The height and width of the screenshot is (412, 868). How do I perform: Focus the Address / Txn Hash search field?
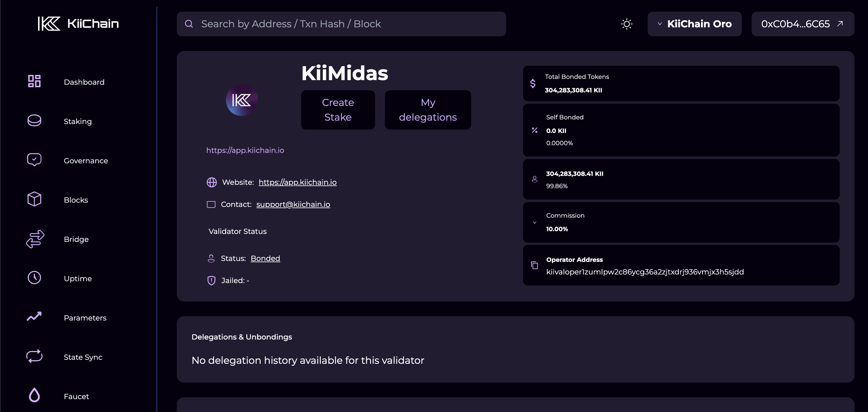tap(341, 24)
